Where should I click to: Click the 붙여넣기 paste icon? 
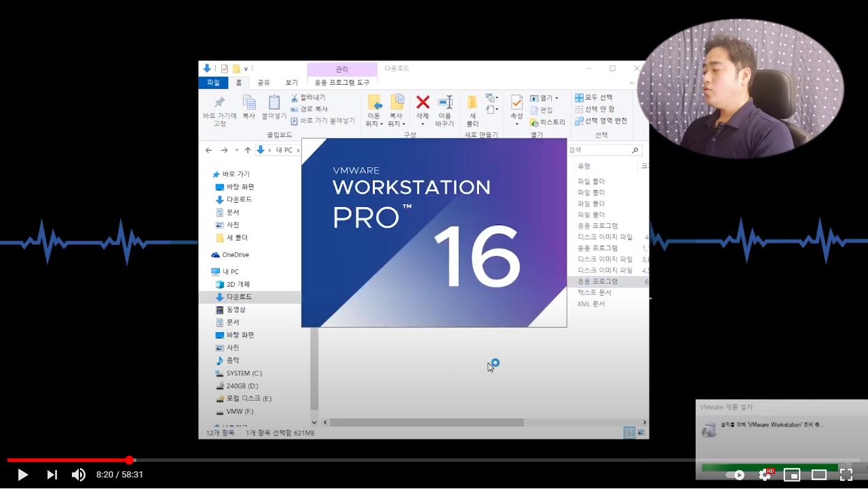point(274,102)
